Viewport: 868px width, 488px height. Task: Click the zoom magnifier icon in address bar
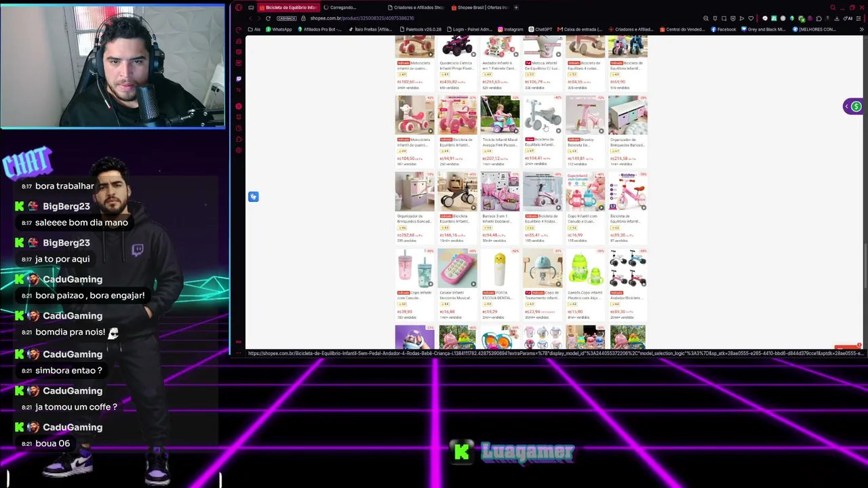click(x=706, y=18)
